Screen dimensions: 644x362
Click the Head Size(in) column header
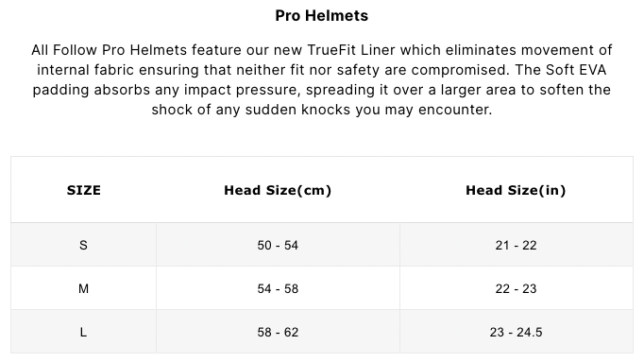pyautogui.click(x=516, y=190)
